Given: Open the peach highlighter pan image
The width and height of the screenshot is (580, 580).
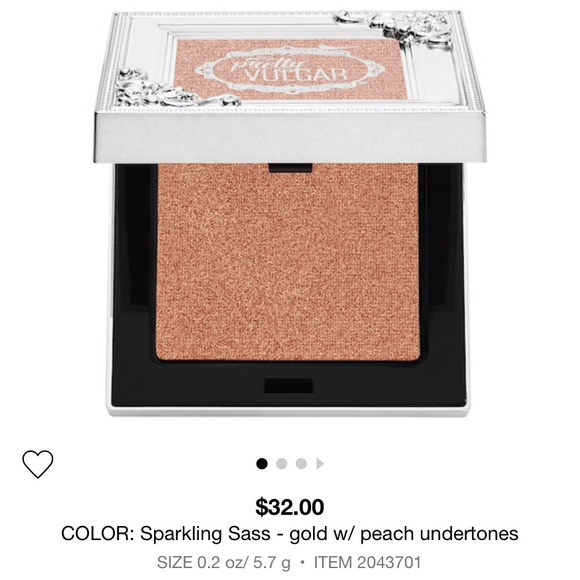Looking at the screenshot, I should (x=289, y=262).
